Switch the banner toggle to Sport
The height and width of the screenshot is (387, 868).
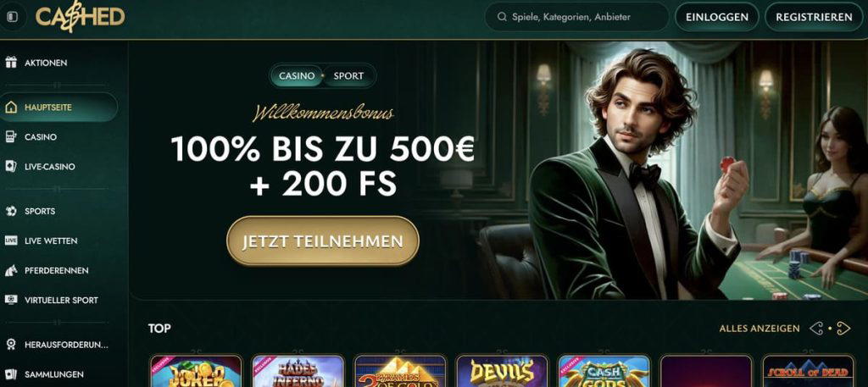(348, 75)
